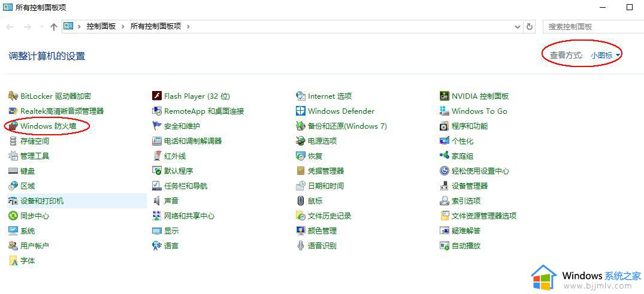Click the 键盘 keyboard icon
644x294 pixels.
[x=13, y=171]
